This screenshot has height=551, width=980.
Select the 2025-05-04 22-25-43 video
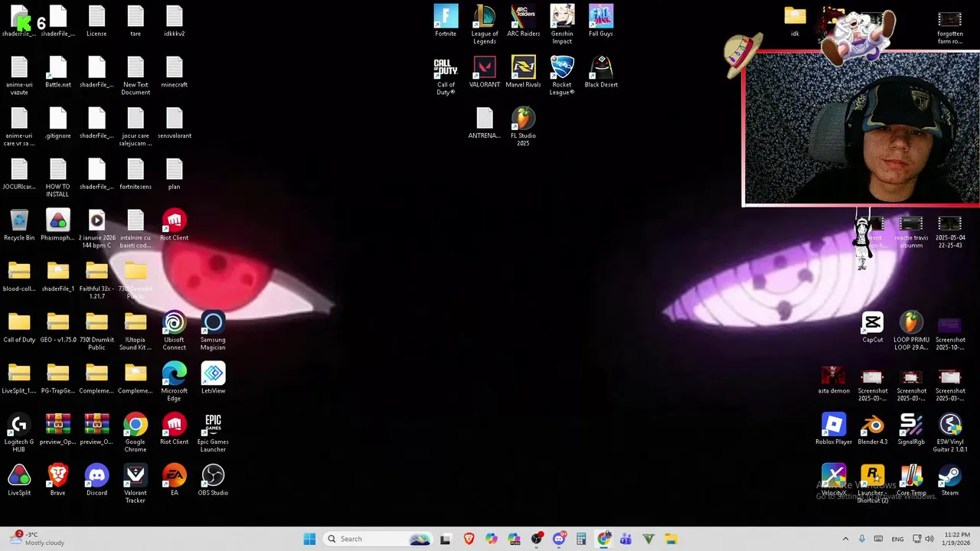click(x=950, y=232)
